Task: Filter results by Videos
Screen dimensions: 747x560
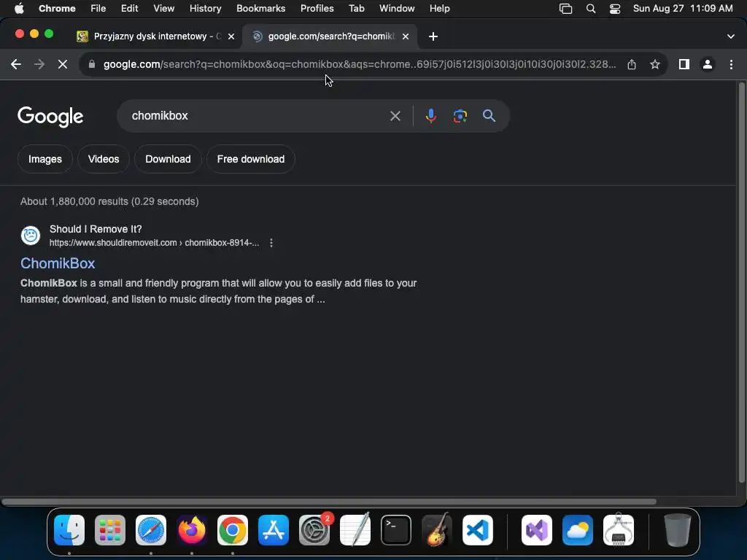Action: (x=104, y=159)
